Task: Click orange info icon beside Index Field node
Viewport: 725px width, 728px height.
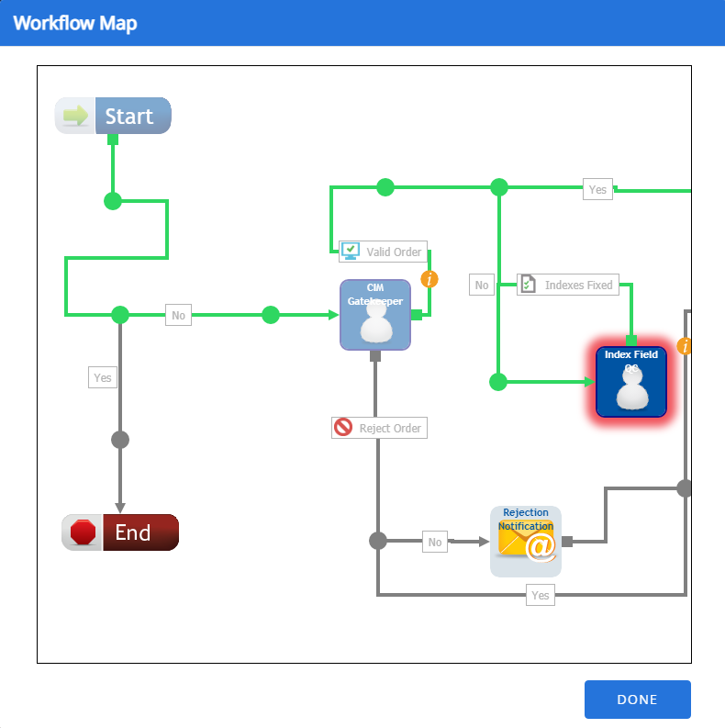Action: (685, 346)
